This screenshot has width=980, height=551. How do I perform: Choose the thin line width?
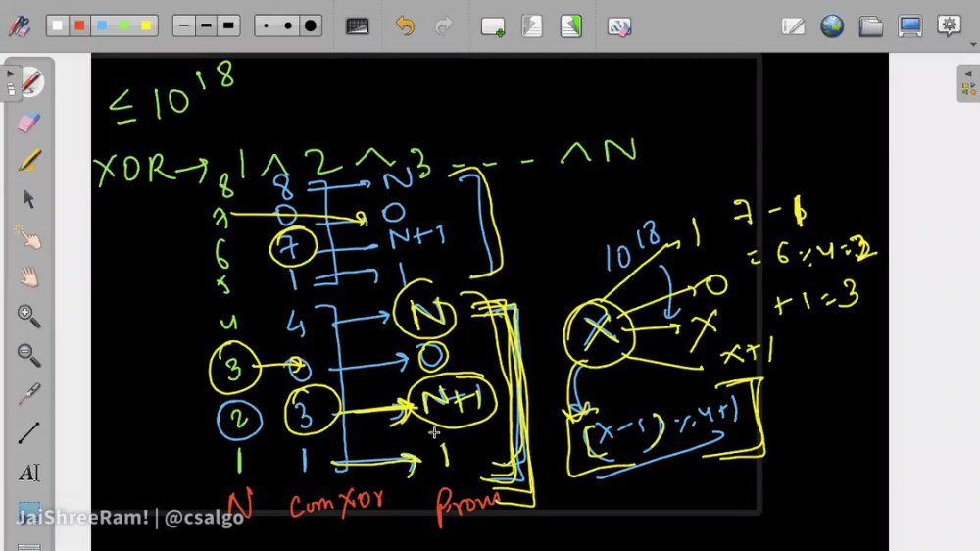point(184,25)
